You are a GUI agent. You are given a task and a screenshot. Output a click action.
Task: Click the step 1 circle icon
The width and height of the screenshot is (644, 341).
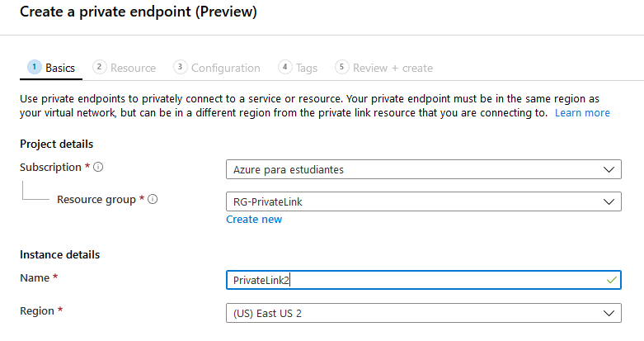pos(35,67)
